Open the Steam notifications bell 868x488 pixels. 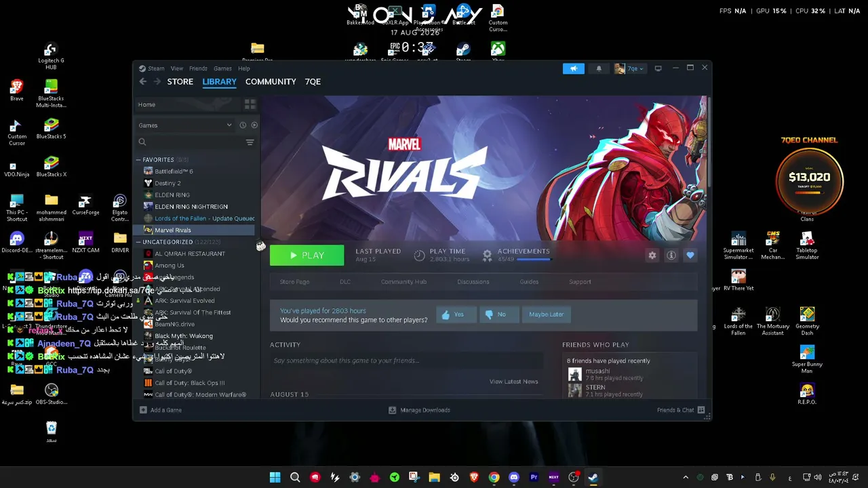click(599, 68)
